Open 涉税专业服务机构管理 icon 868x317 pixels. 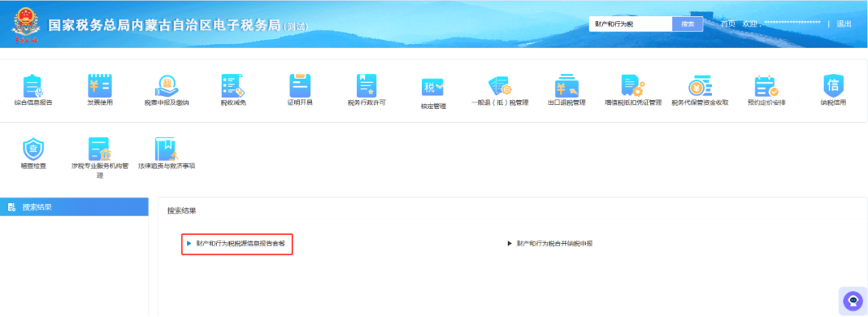100,148
